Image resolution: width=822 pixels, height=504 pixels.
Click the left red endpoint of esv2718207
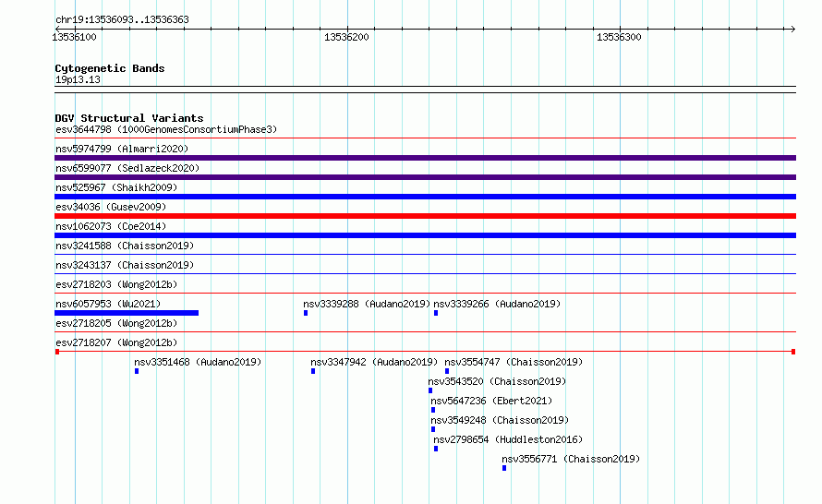click(57, 352)
